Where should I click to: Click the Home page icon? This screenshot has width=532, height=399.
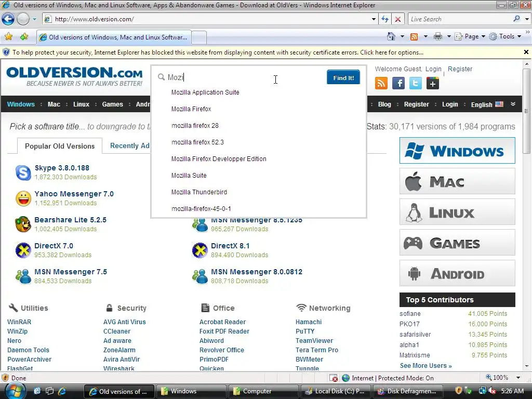click(391, 36)
